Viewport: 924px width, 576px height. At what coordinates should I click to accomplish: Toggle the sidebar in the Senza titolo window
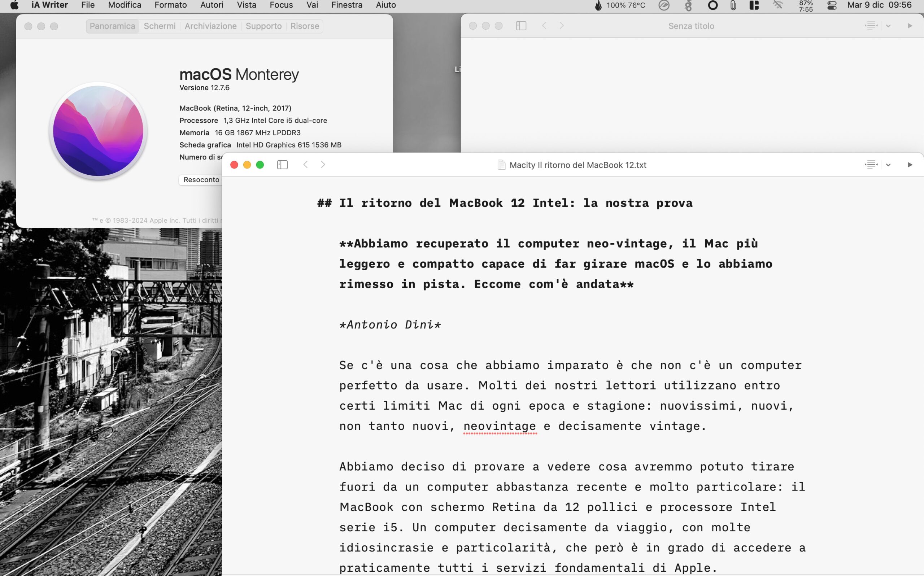pos(521,26)
